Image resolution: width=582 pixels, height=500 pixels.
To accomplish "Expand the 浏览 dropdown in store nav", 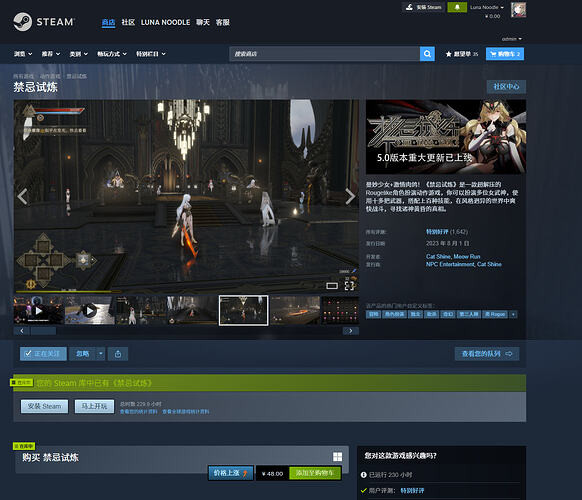I will (23, 54).
